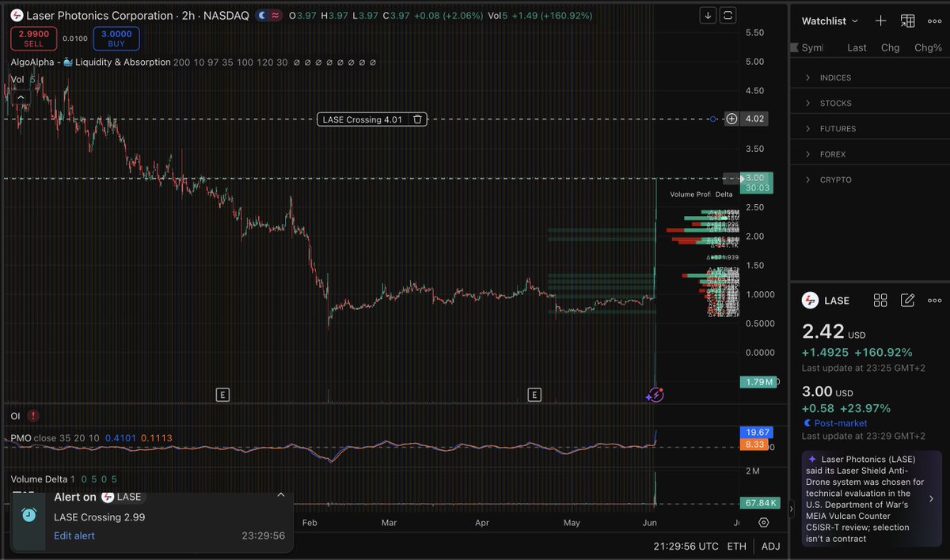Open the Watchlist advanced view icon

click(907, 21)
